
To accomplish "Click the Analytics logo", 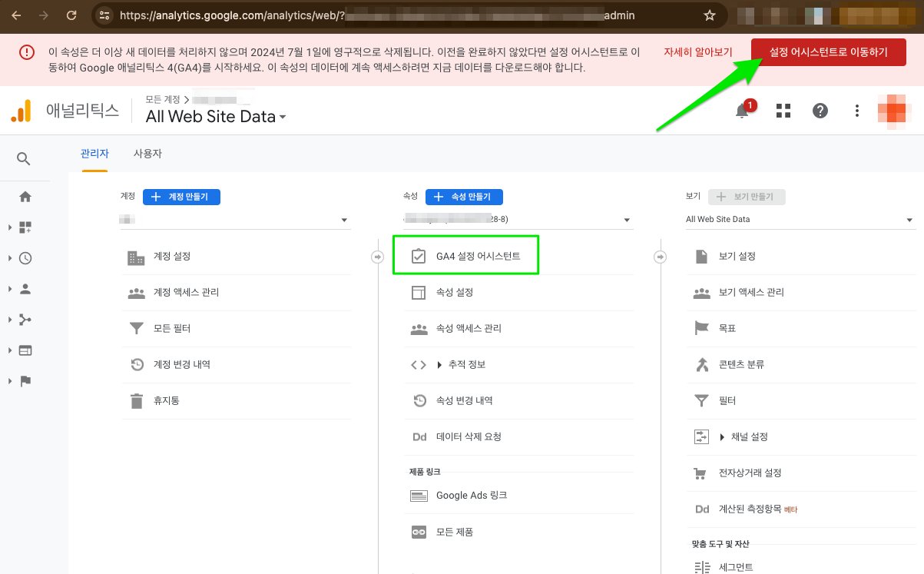I will [22, 111].
